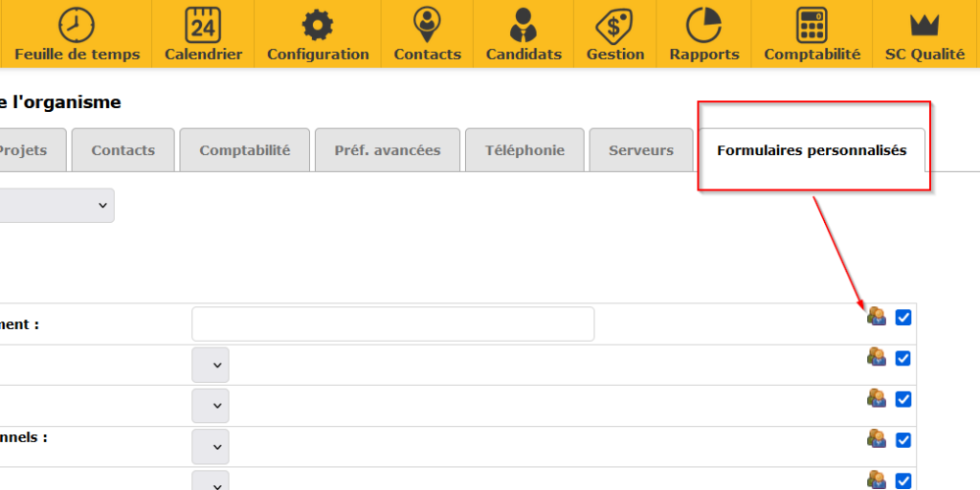
Task: Click users icon in the bottom partial row
Action: 877,480
